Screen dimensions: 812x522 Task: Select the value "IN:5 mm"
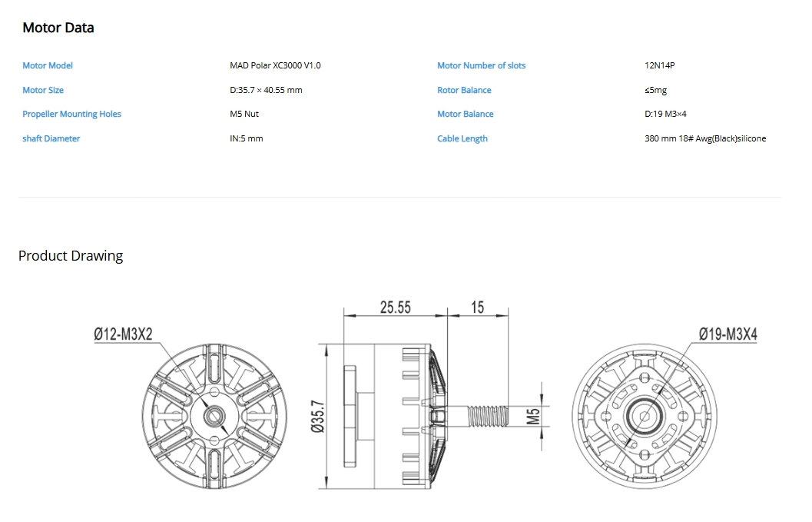pyautogui.click(x=247, y=138)
